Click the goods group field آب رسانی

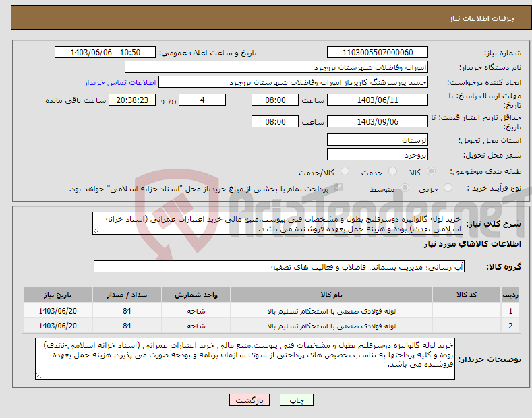[x=279, y=267]
